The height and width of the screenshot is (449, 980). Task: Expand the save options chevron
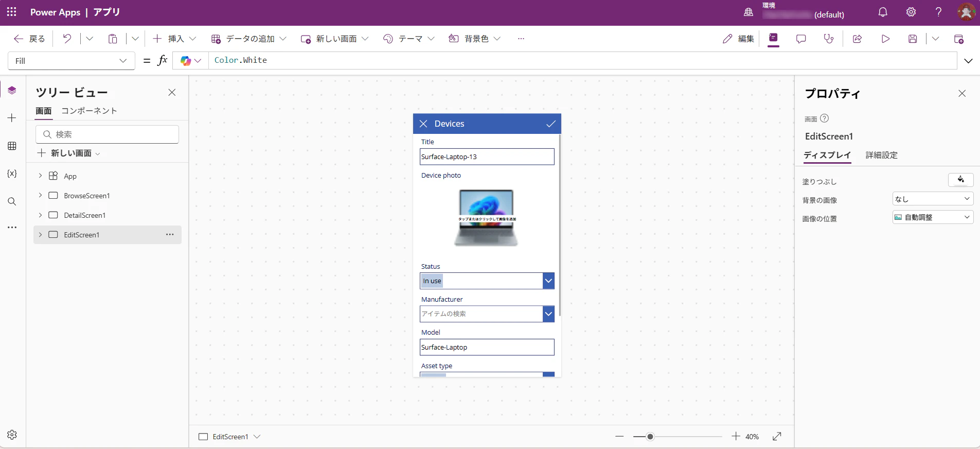(x=935, y=39)
